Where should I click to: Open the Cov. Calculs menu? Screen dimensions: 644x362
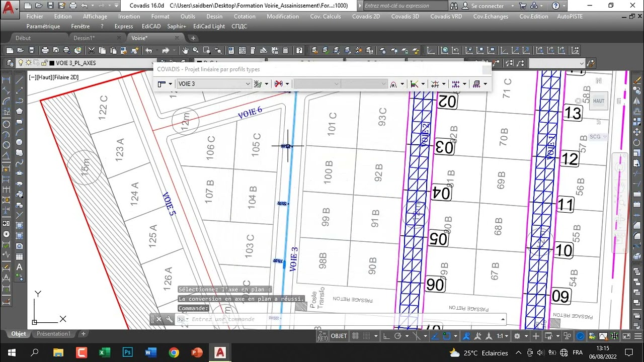click(x=326, y=16)
